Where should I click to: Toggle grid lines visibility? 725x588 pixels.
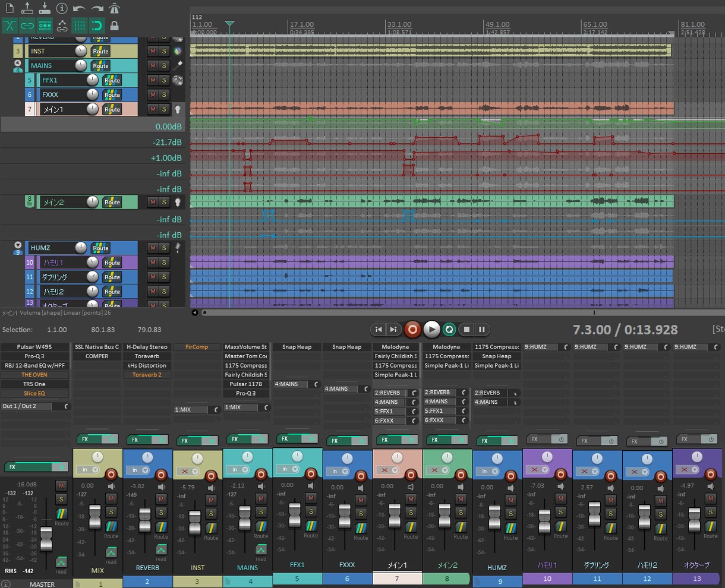(x=79, y=26)
